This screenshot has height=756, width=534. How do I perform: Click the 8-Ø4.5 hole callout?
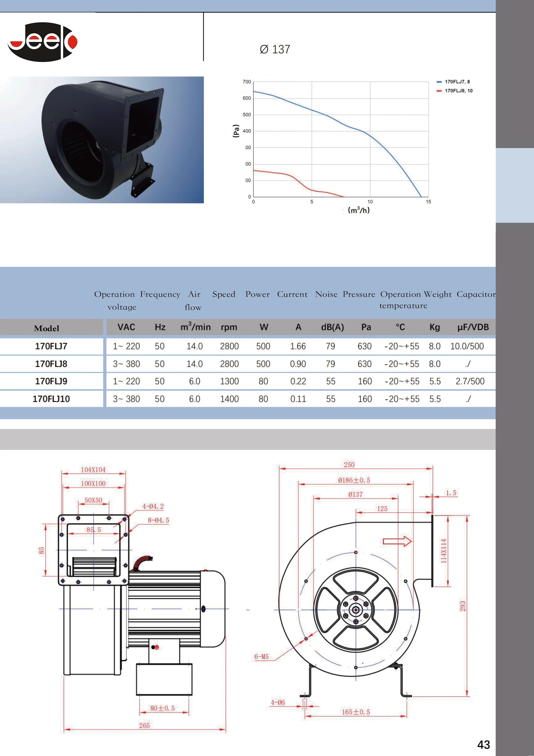(x=159, y=520)
